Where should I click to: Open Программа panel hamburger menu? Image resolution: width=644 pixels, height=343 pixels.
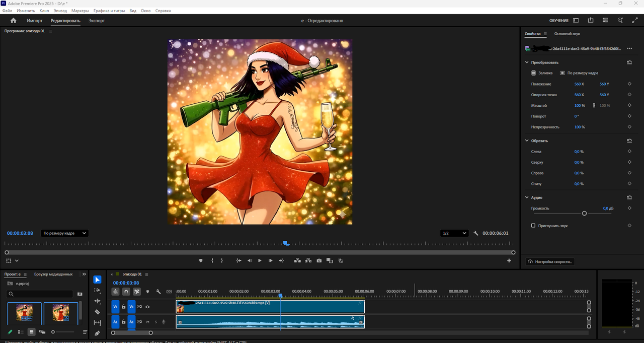point(50,31)
